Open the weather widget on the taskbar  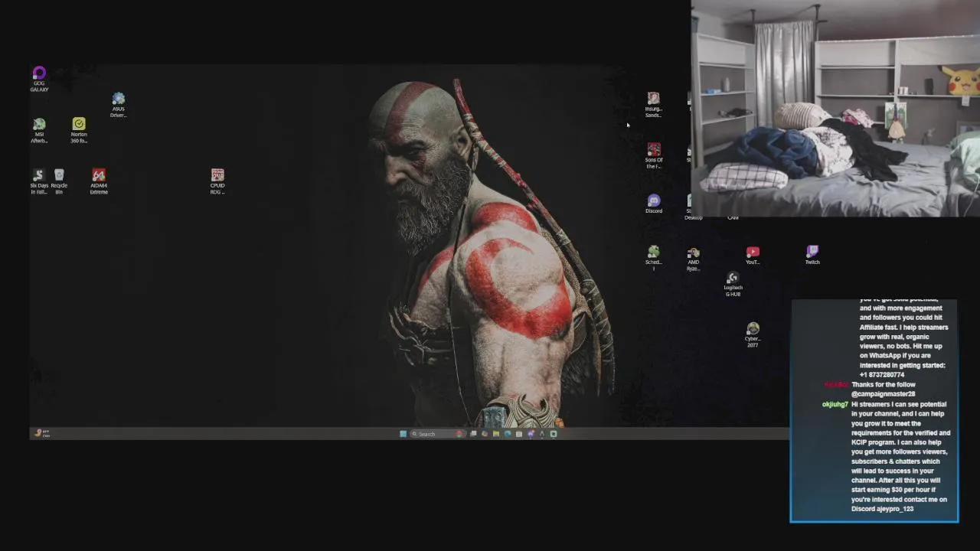[42, 433]
